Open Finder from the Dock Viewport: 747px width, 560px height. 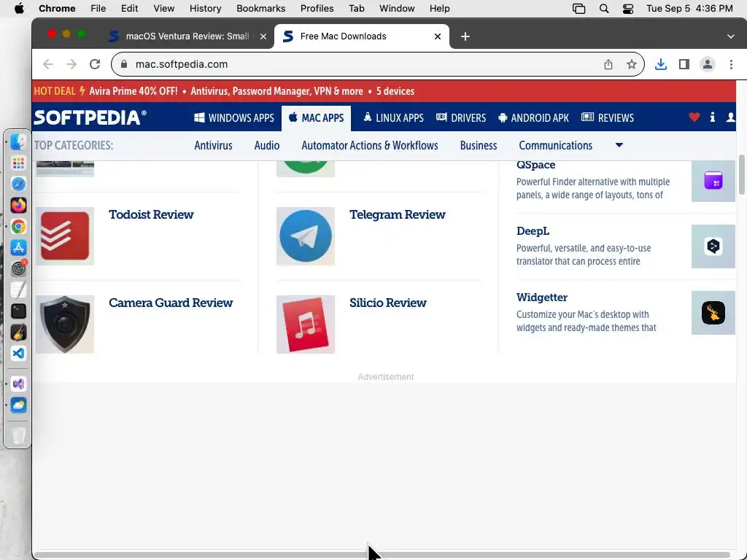tap(18, 141)
